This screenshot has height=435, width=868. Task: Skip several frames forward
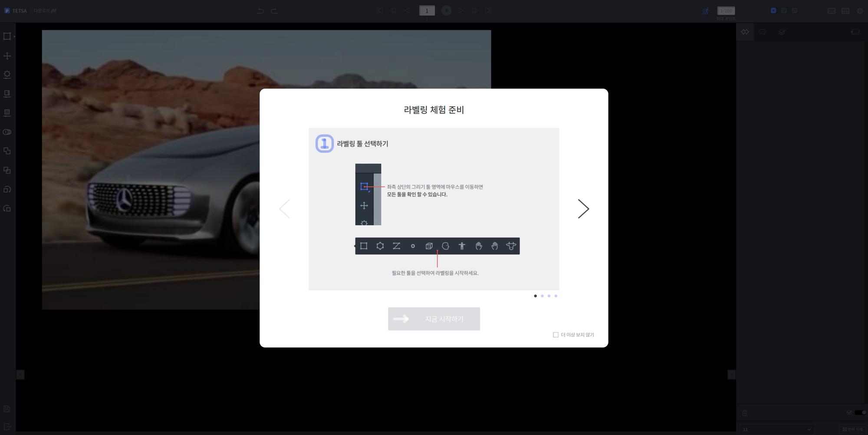click(x=475, y=10)
